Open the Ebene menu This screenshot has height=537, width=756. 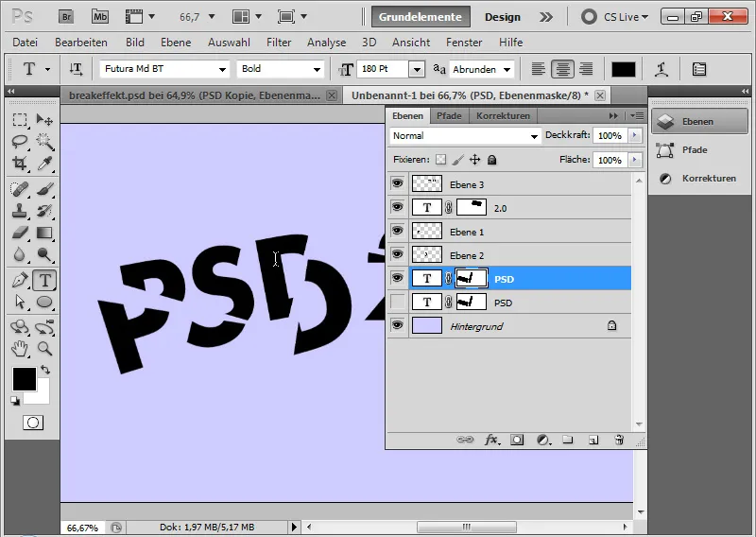click(x=176, y=43)
